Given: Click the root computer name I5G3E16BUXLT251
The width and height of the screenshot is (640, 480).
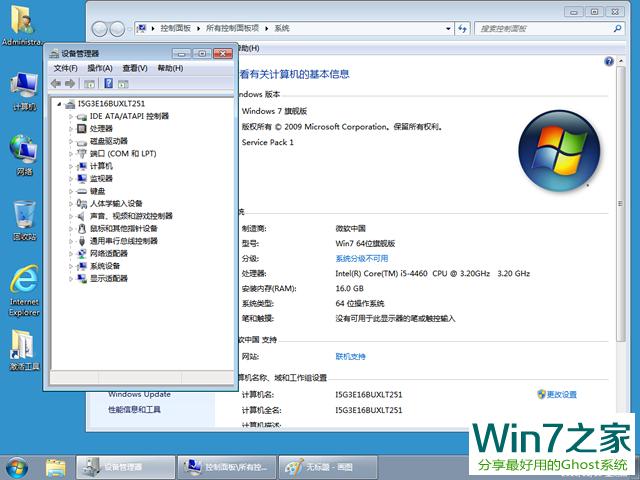Looking at the screenshot, I should click(111, 104).
